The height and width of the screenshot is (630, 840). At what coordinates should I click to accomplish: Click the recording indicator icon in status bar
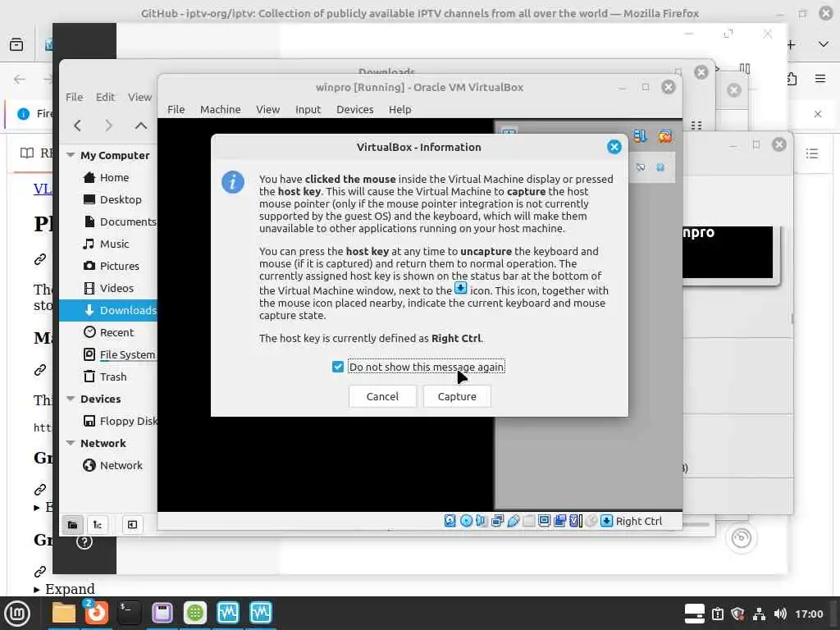pos(559,521)
